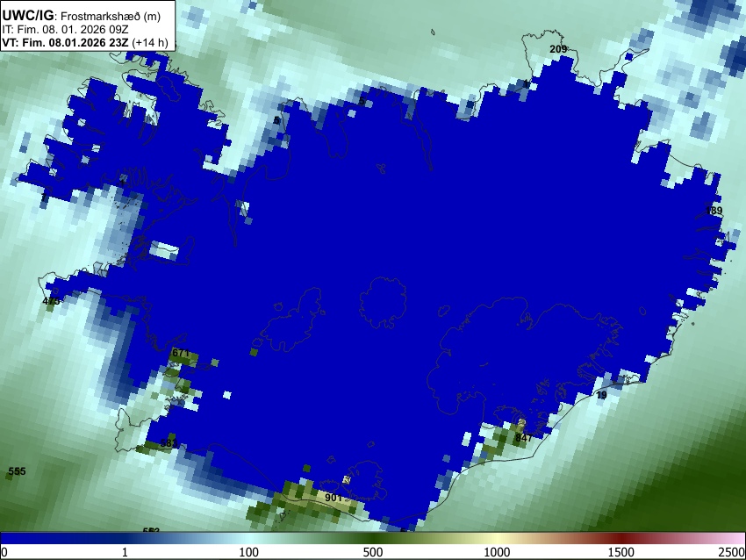The width and height of the screenshot is (746, 560).
Task: Click the map value label 209
Action: [558, 49]
